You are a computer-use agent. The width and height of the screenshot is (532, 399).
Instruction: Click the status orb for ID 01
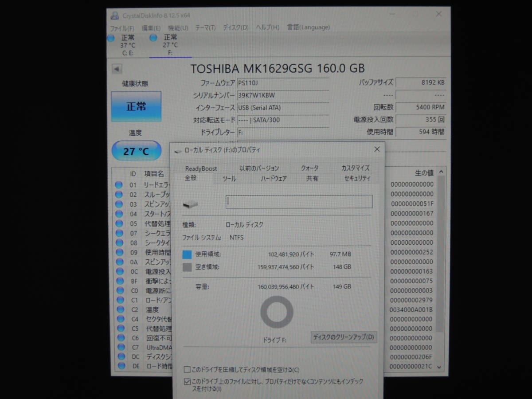coord(119,185)
